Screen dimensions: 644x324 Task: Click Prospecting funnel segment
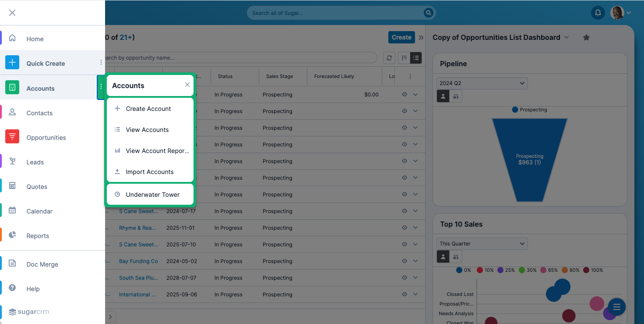[529, 160]
